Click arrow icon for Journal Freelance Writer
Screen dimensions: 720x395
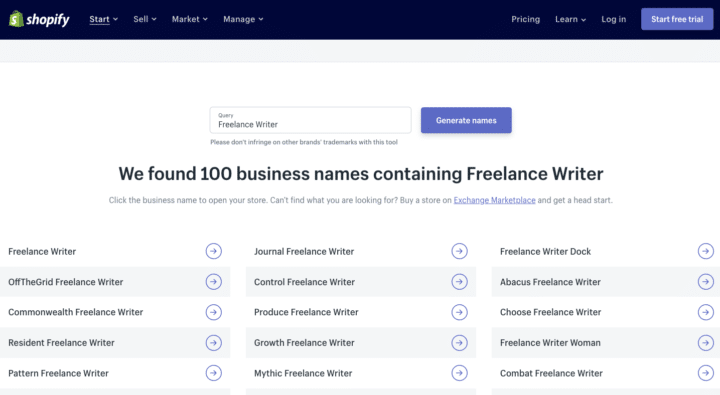tap(459, 251)
